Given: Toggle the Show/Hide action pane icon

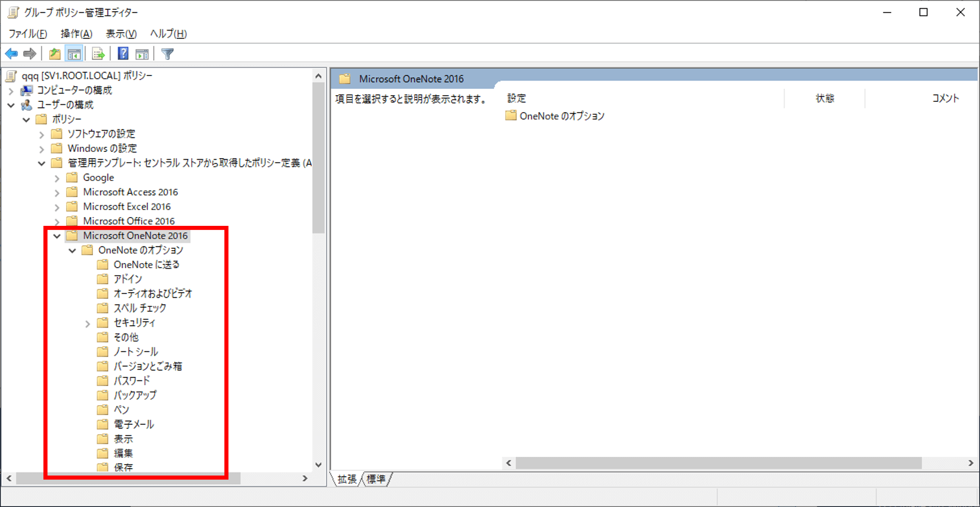Looking at the screenshot, I should (142, 54).
